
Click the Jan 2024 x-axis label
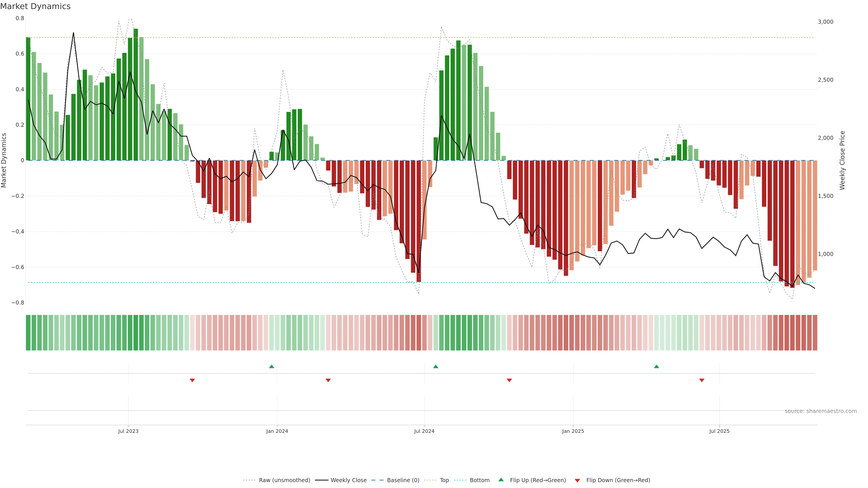[277, 431]
